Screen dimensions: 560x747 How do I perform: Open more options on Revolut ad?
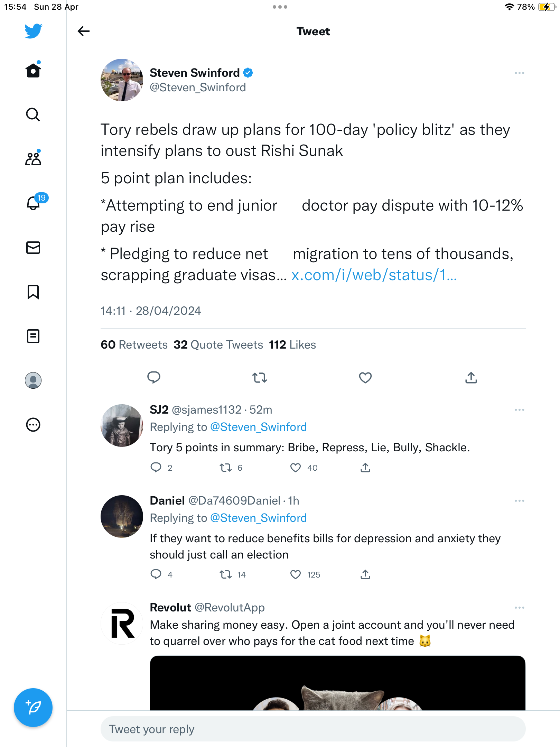(x=519, y=608)
